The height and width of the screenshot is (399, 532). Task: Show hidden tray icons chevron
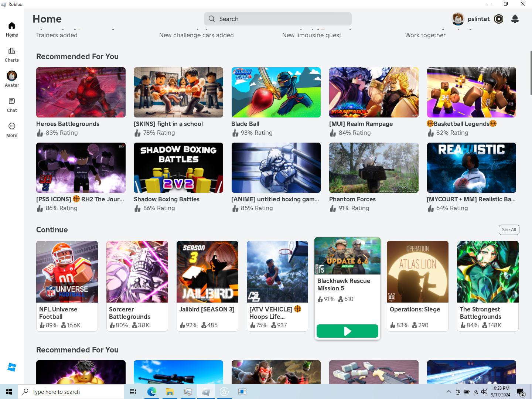tap(449, 392)
